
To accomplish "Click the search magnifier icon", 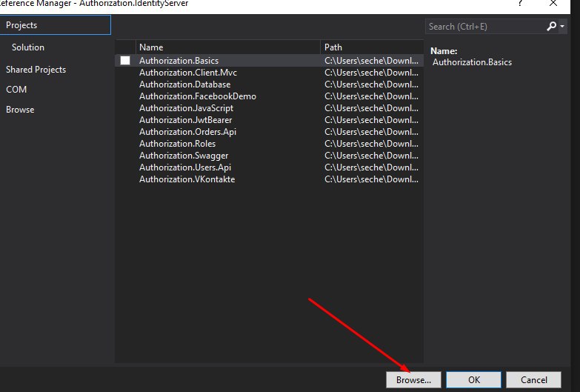I will (x=551, y=26).
